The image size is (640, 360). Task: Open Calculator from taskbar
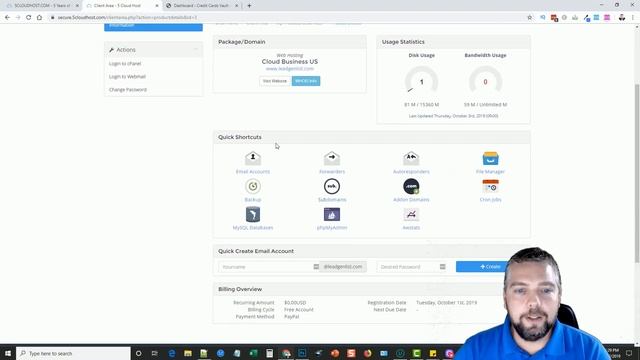pos(269,353)
